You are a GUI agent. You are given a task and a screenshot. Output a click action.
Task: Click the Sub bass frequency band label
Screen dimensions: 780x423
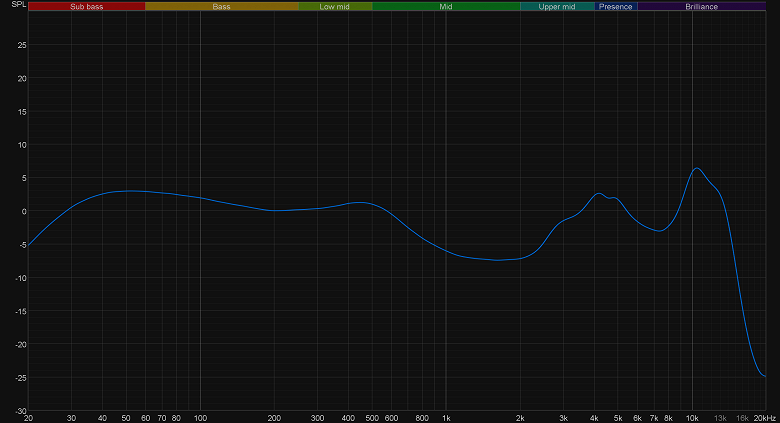pyautogui.click(x=87, y=6)
